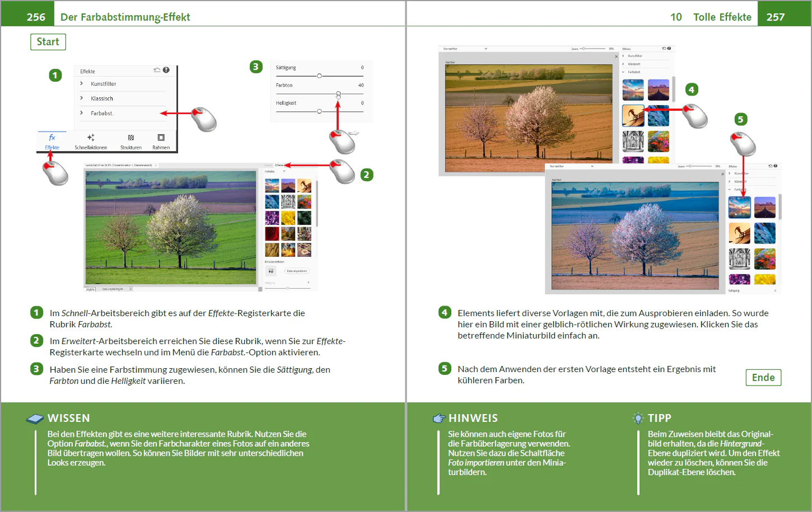
Task: Select the highlighted sunset lake thumbnail in the bluish screenshot
Action: point(739,208)
